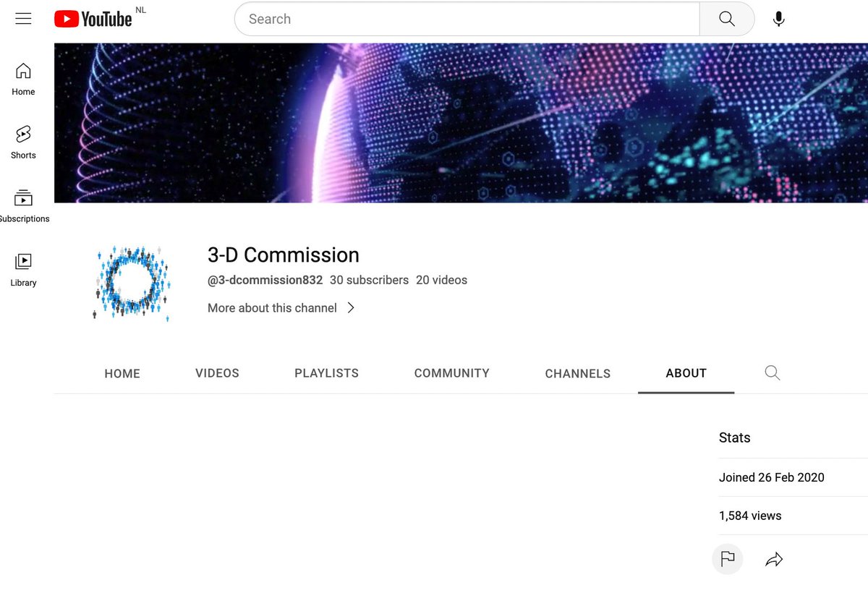Select the ABOUT tab
Screen dimensions: 868x593
tap(686, 373)
